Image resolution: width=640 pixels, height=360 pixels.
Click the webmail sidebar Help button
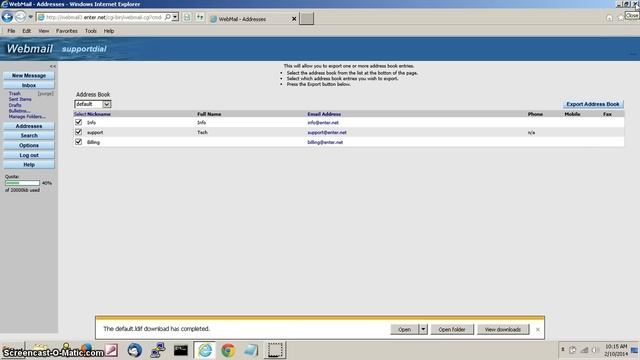(x=29, y=164)
